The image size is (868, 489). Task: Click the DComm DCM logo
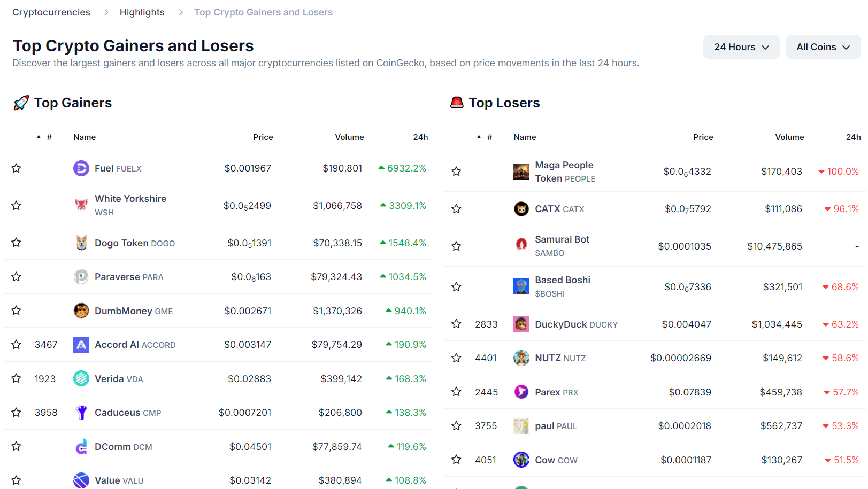click(x=81, y=446)
